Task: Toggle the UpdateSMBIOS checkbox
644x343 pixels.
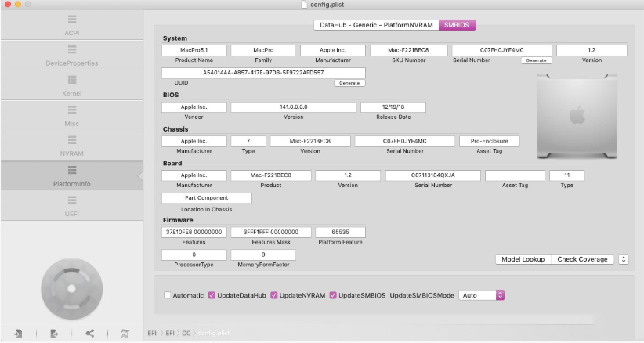Action: [x=333, y=295]
